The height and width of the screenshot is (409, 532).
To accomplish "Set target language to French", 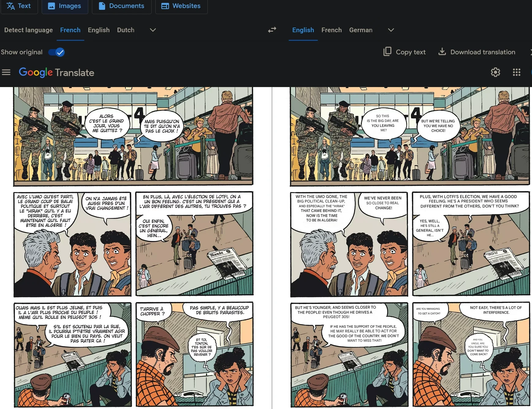I will point(331,30).
